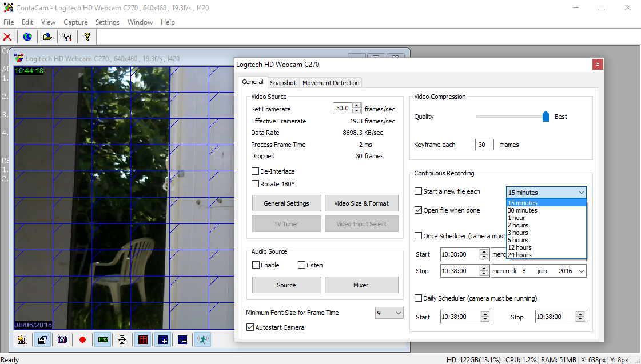This screenshot has width=641, height=364.
Task: Open the Stop date picker dropdown
Action: click(x=582, y=271)
